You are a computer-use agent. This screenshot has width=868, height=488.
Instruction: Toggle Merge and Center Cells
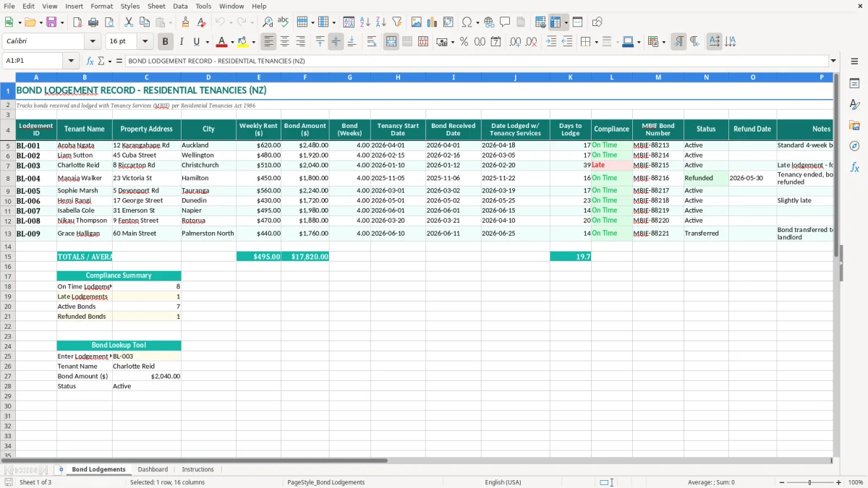tap(391, 42)
